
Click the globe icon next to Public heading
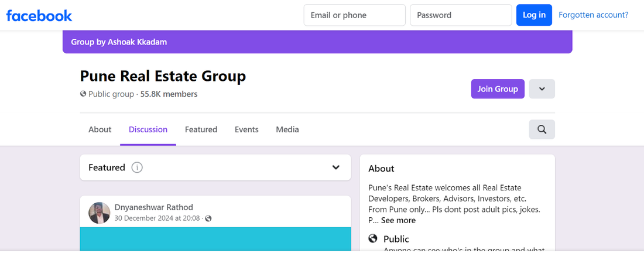click(373, 238)
